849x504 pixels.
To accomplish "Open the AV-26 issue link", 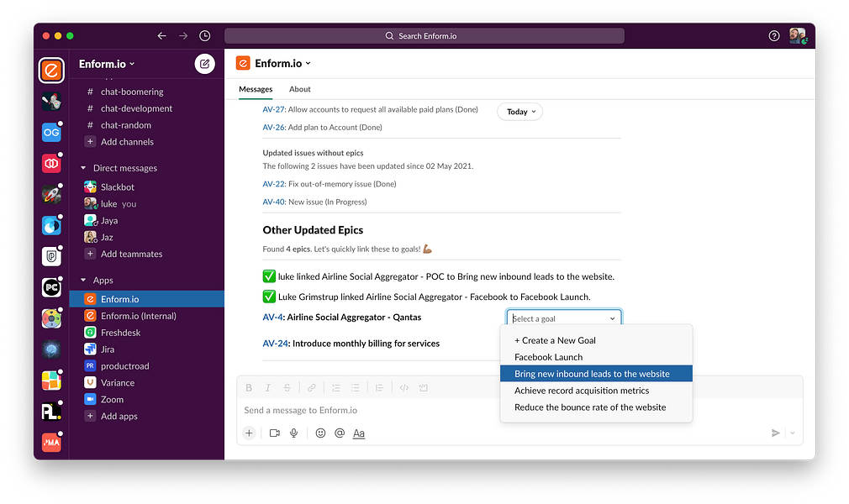I will coord(273,127).
